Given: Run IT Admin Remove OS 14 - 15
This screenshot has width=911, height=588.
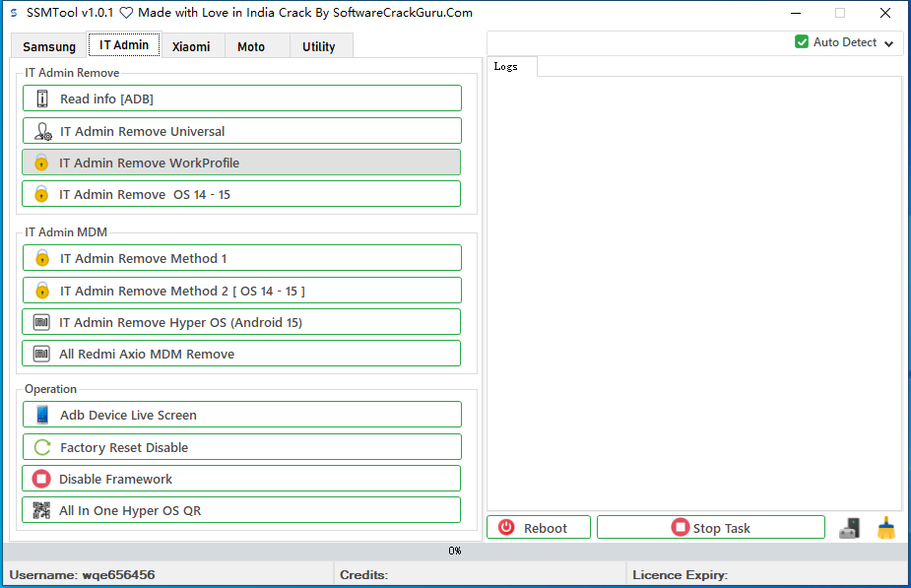Looking at the screenshot, I should click(241, 194).
